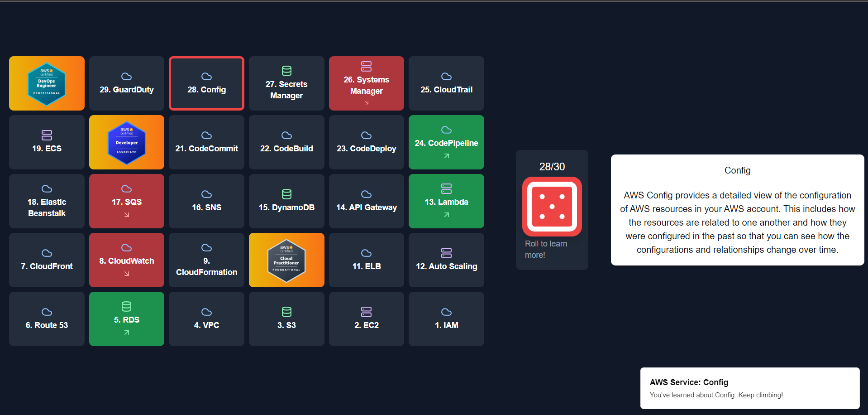The height and width of the screenshot is (415, 868).
Task: Click the server icon on Lambda tile
Action: [447, 188]
